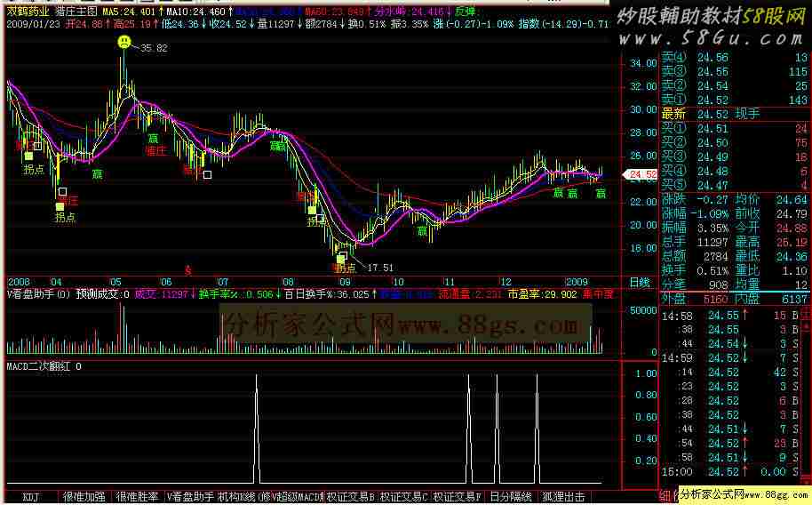The height and width of the screenshot is (505, 812).
Task: Open the V超级MACD indicator tab
Action: [298, 497]
